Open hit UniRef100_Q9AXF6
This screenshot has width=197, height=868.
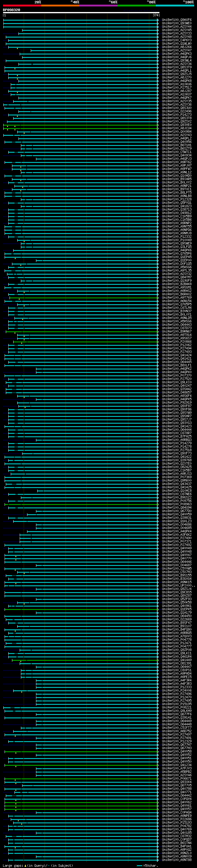click(x=177, y=20)
